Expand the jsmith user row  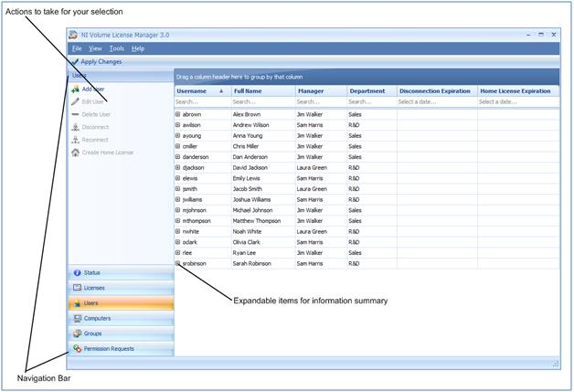(x=178, y=189)
